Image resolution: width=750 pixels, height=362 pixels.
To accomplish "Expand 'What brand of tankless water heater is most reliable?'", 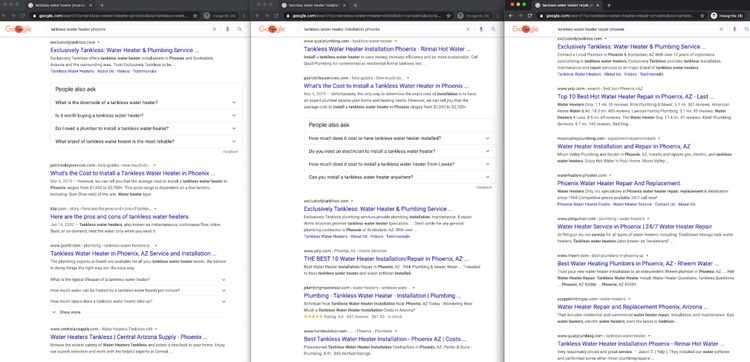I will (146, 141).
